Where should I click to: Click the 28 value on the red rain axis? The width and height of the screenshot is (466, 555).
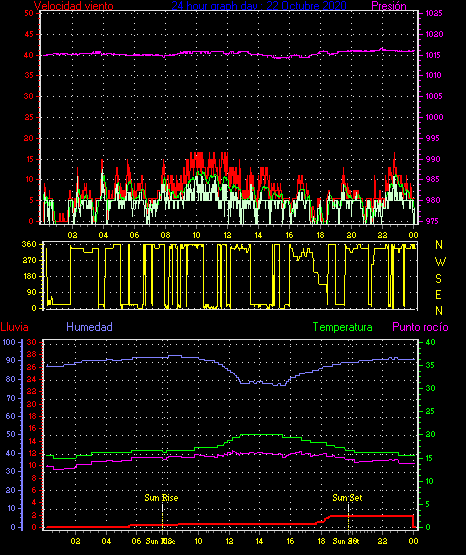coord(31,354)
